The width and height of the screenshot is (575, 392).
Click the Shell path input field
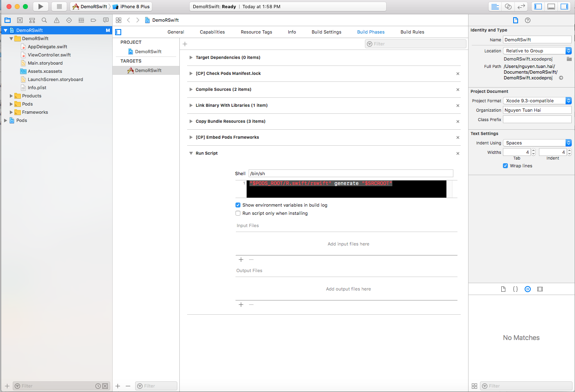coord(351,173)
